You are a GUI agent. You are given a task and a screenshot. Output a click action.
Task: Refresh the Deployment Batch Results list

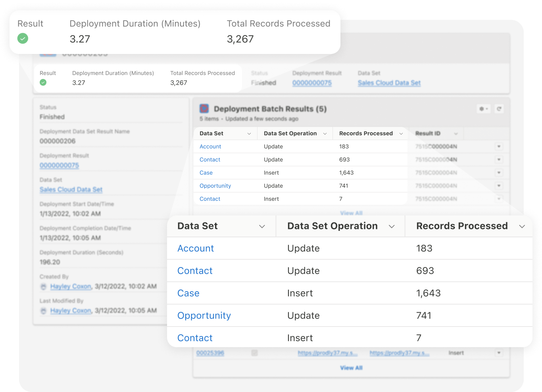tap(499, 109)
